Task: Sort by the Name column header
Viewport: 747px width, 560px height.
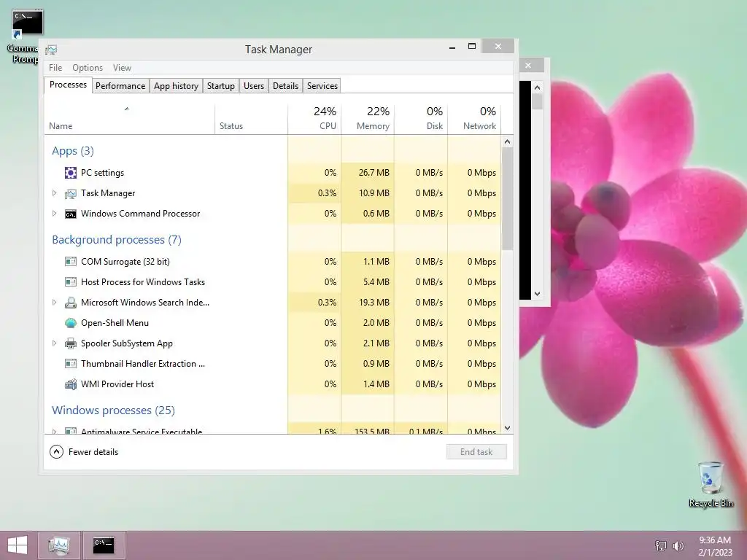Action: pyautogui.click(x=130, y=117)
